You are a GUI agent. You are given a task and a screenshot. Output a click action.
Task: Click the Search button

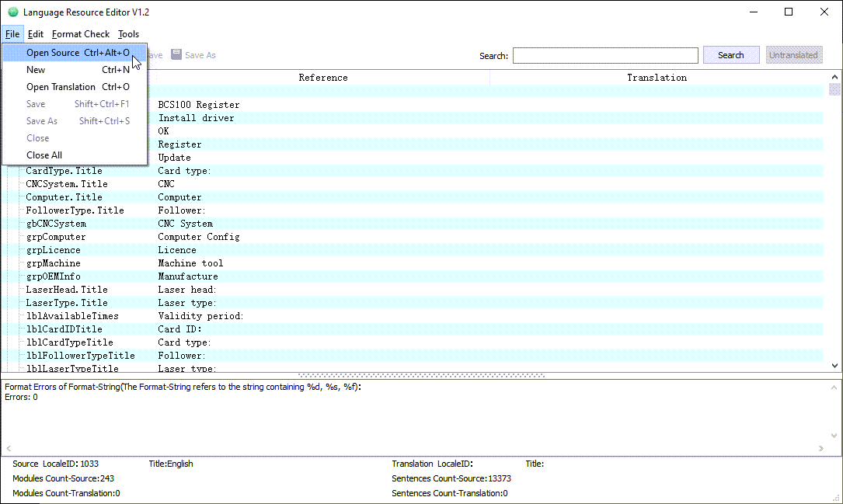pyautogui.click(x=730, y=55)
